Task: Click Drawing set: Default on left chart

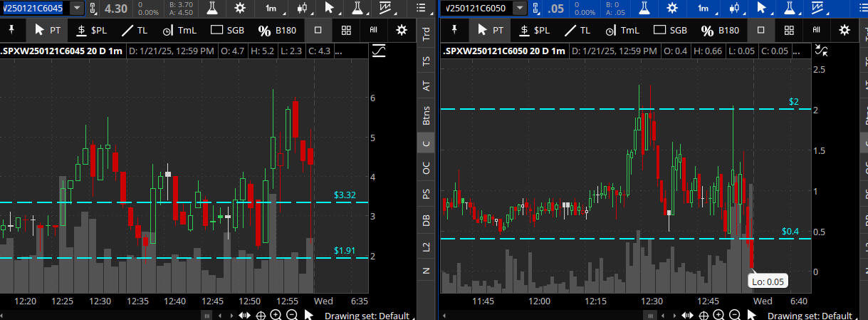Action: (x=367, y=316)
